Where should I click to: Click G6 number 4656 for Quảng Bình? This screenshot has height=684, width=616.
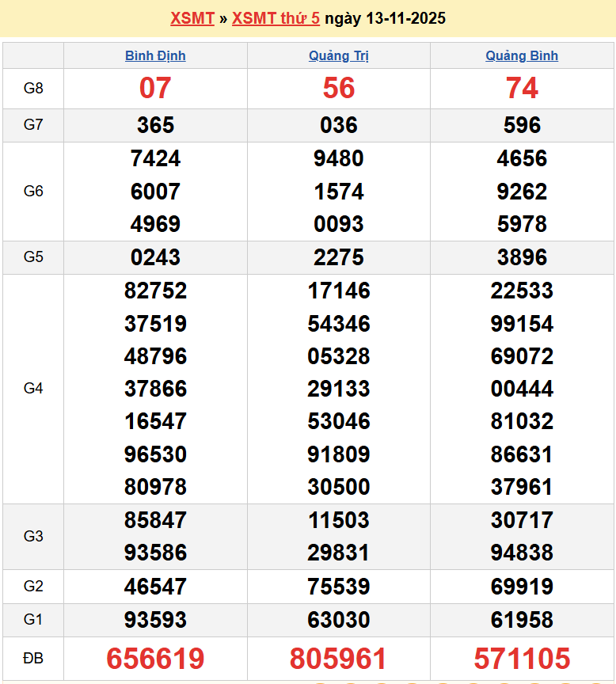pyautogui.click(x=522, y=158)
